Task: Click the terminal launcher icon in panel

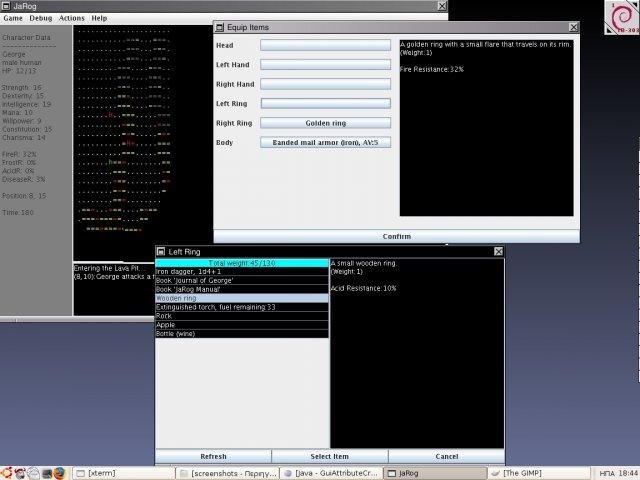Action: point(46,473)
